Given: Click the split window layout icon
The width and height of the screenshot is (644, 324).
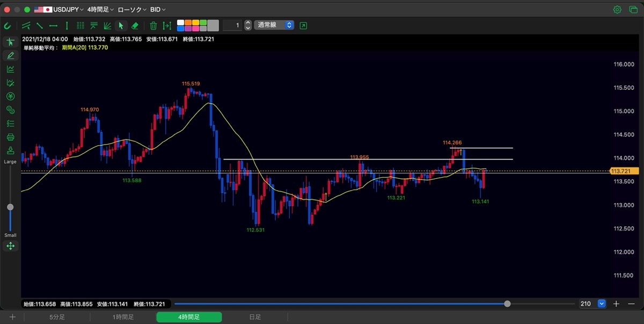Looking at the screenshot, I should coord(632,10).
